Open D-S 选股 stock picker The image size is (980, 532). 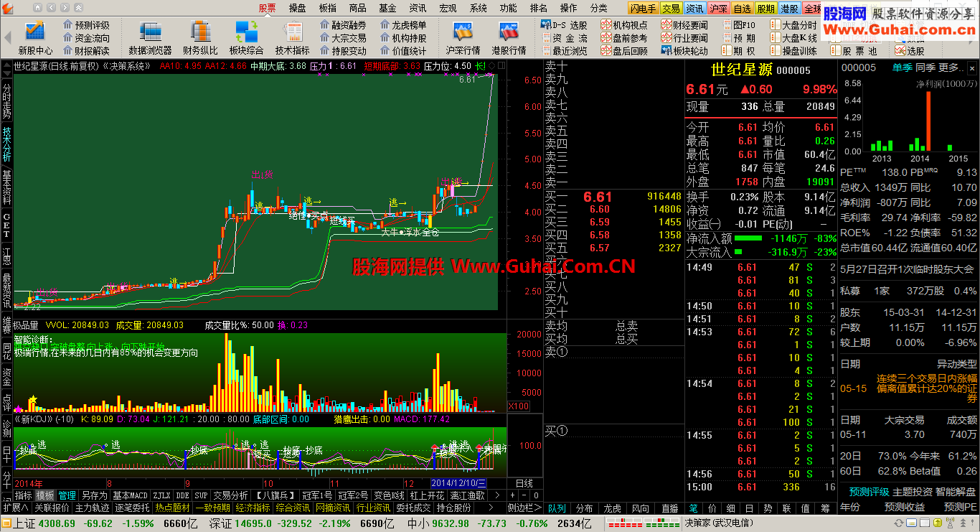point(564,25)
